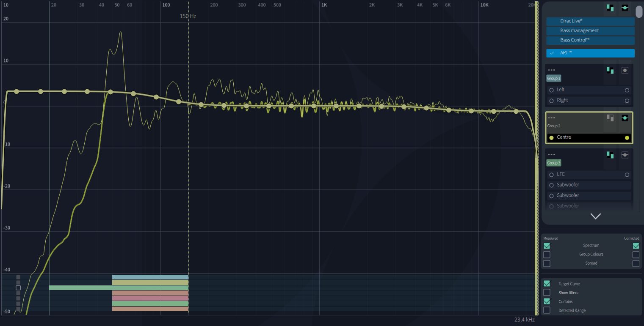Click the Group 2 target curve icon
The image size is (644, 326).
(610, 118)
